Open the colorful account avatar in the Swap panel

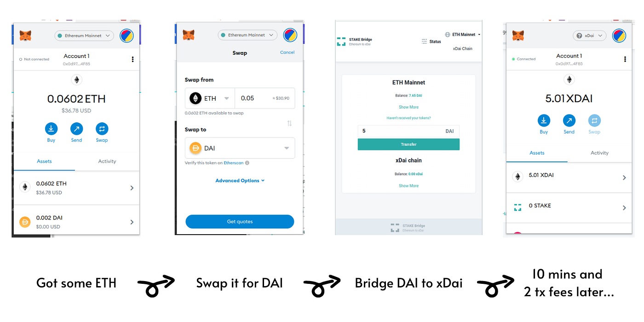[290, 35]
